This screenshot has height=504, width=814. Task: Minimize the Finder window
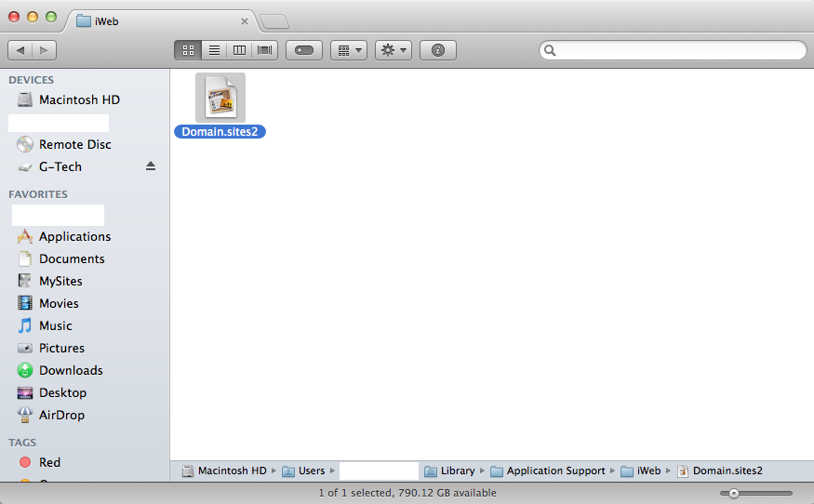click(33, 17)
